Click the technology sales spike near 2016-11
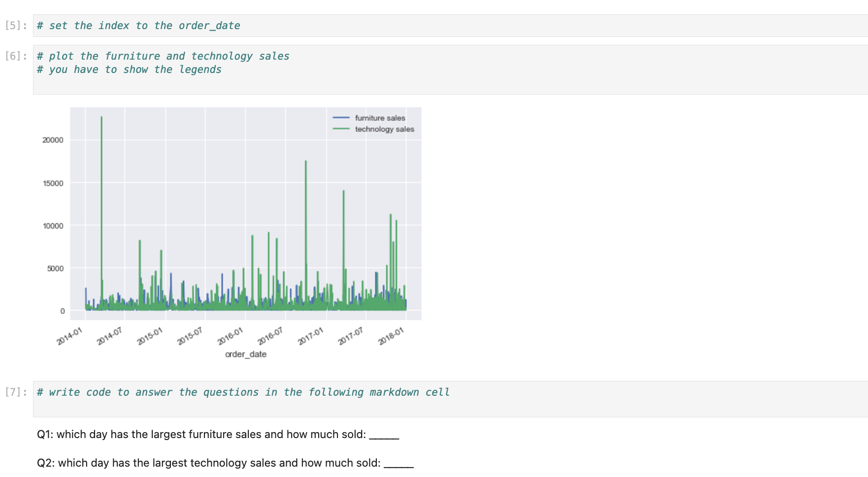 [x=306, y=197]
